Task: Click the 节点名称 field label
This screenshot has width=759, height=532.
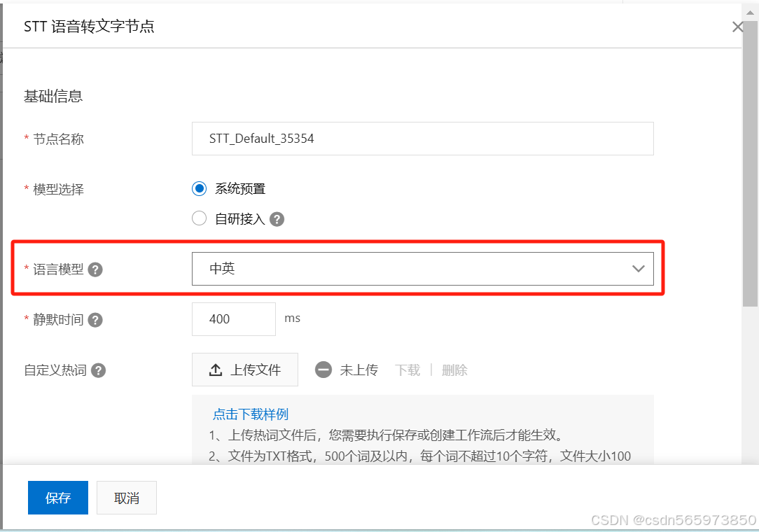Action: pos(59,139)
